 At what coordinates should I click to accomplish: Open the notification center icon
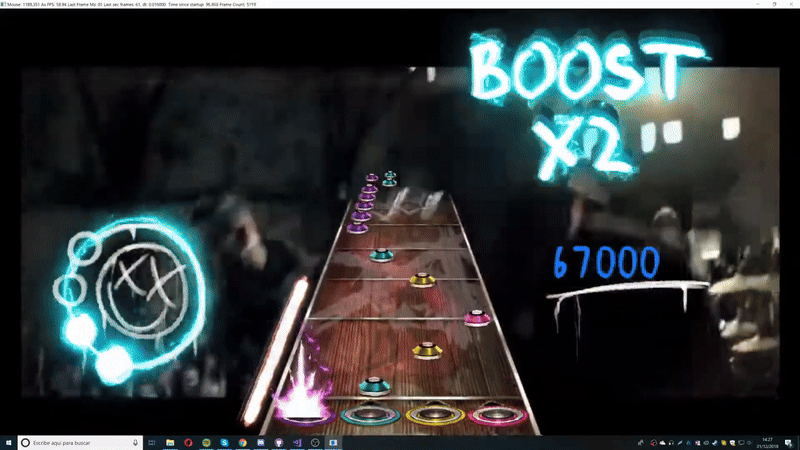[x=789, y=443]
